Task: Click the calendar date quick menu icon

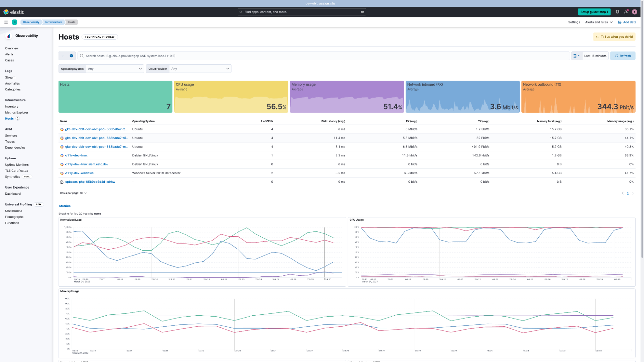Action: (577, 56)
